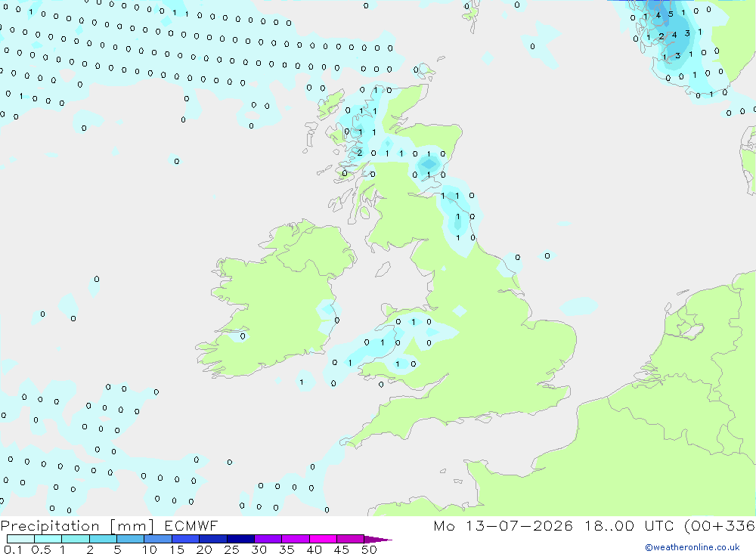Click the '25' legend label
Image resolution: width=756 pixels, height=554 pixels.
point(232,549)
